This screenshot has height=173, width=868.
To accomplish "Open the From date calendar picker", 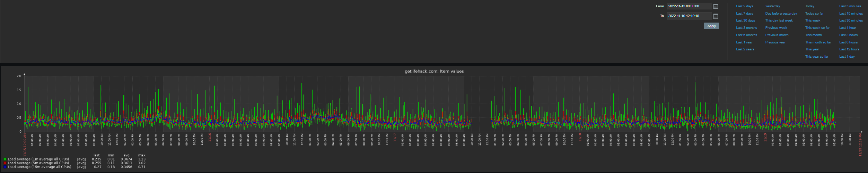I will click(x=716, y=6).
